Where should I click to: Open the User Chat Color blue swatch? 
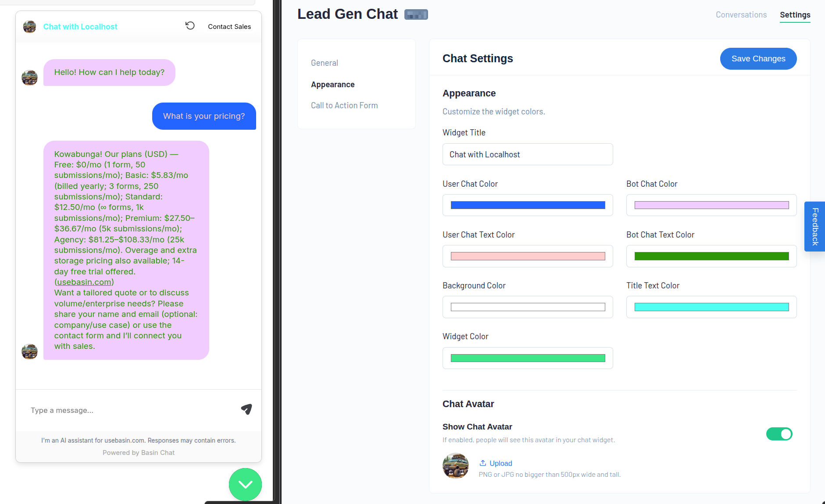click(528, 205)
